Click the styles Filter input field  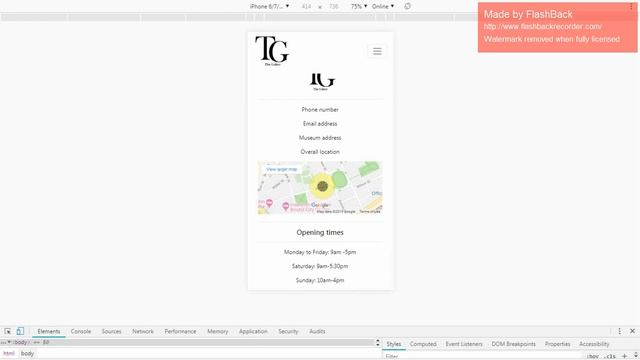482,356
